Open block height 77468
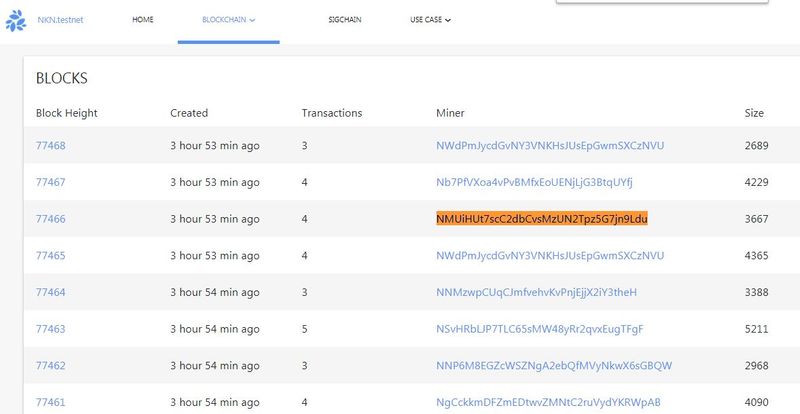Viewport: 800px width, 414px height. tap(51, 146)
